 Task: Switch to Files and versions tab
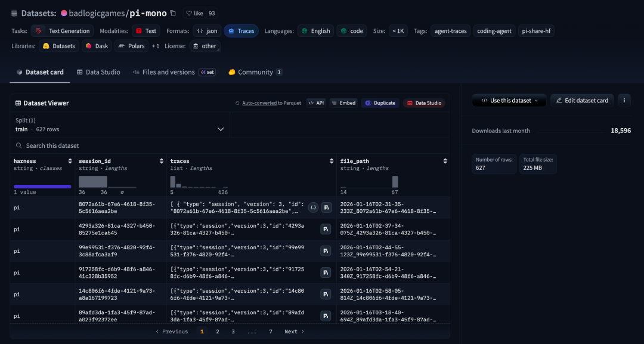point(168,72)
